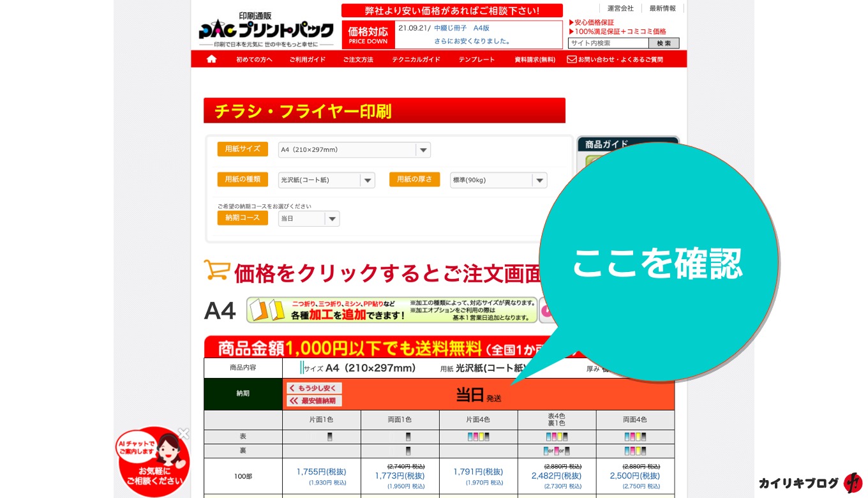
Task: Click the PAC プリントパック logo
Action: [266, 29]
